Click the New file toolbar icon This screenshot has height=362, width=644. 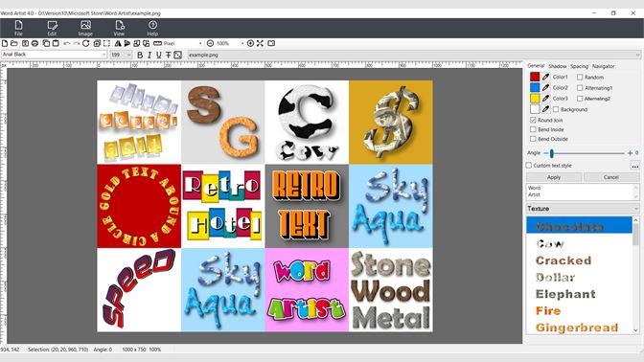5,43
